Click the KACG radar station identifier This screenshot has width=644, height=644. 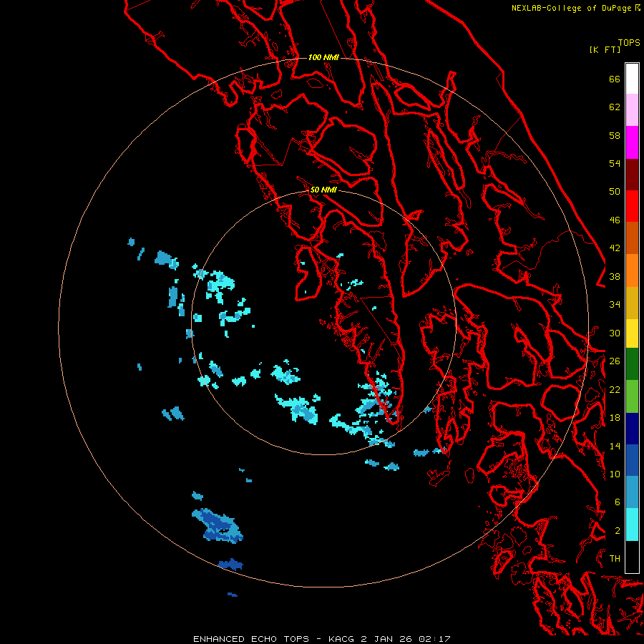[x=342, y=639]
